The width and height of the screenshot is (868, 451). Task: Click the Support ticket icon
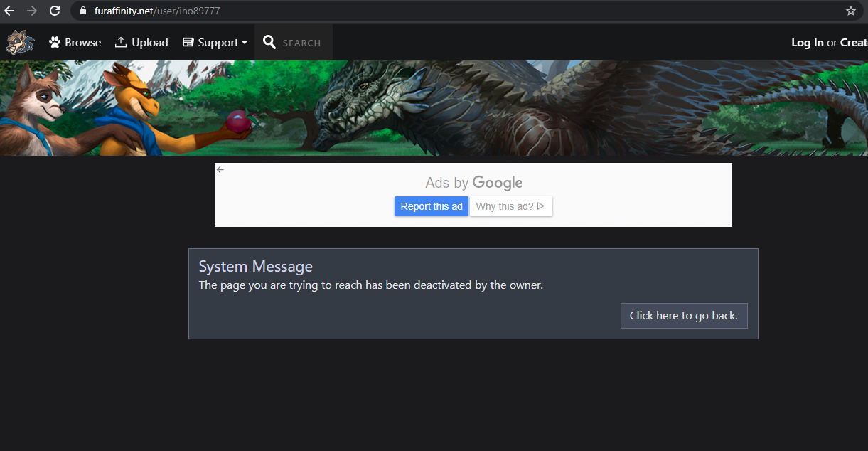(x=188, y=42)
